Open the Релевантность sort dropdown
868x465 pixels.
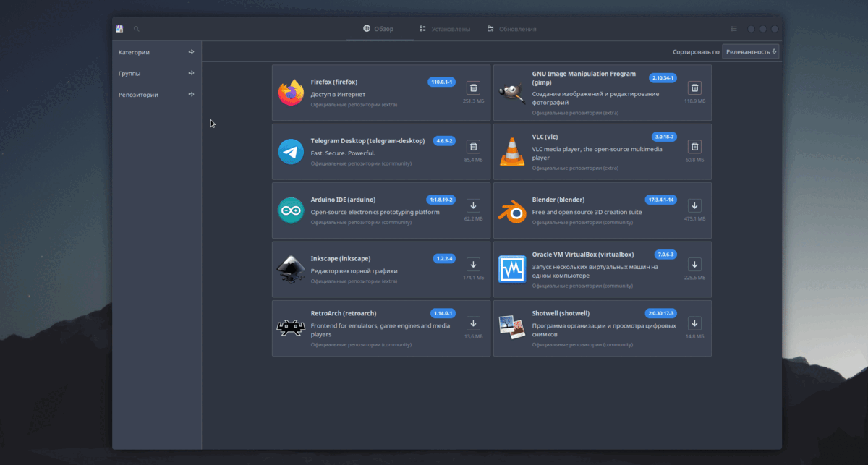750,52
